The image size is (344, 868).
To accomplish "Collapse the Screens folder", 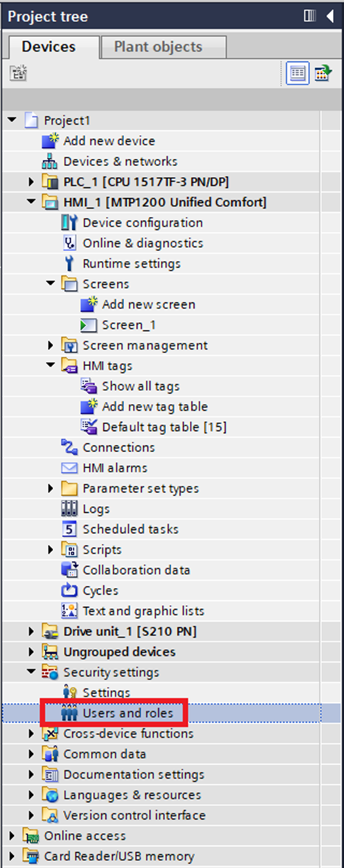I will pos(51,284).
